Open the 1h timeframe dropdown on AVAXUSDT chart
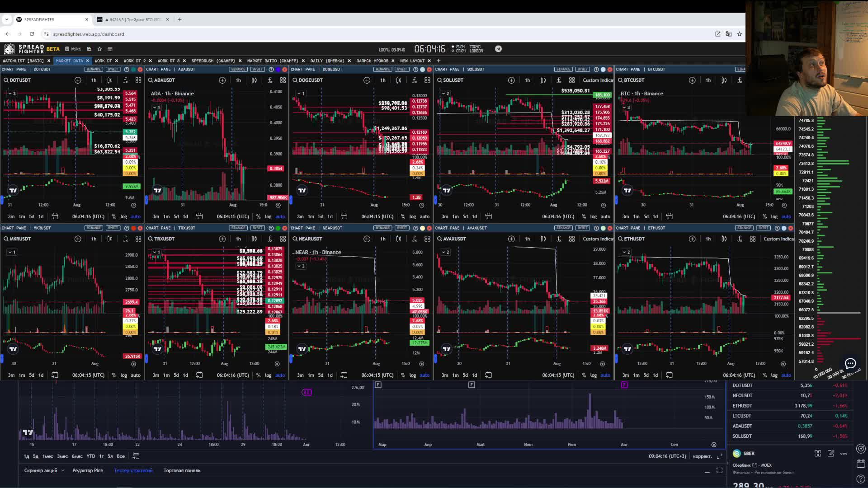The image size is (868, 488). tap(527, 239)
